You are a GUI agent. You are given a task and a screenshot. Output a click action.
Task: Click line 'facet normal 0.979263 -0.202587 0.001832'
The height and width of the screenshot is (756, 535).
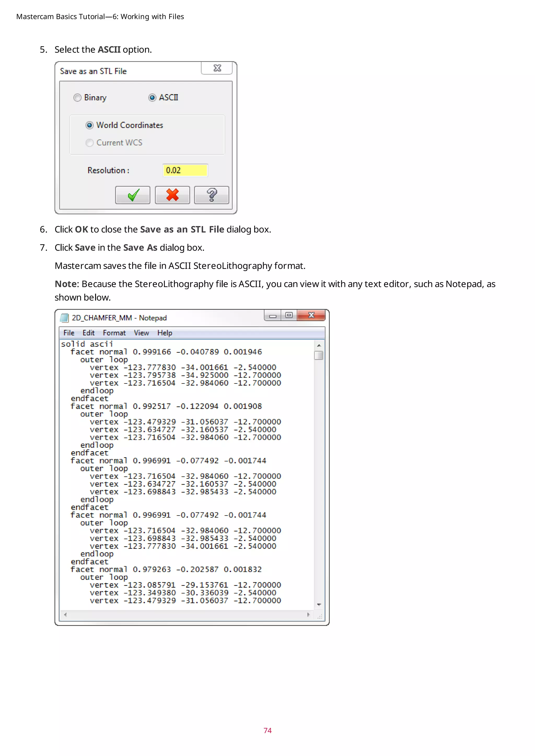[x=166, y=570]
